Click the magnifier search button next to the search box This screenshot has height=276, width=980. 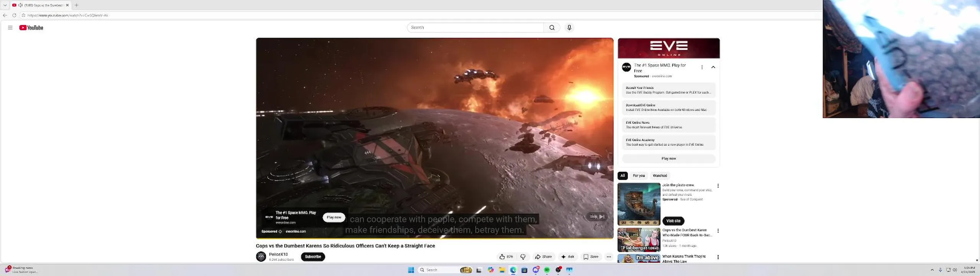(x=552, y=28)
